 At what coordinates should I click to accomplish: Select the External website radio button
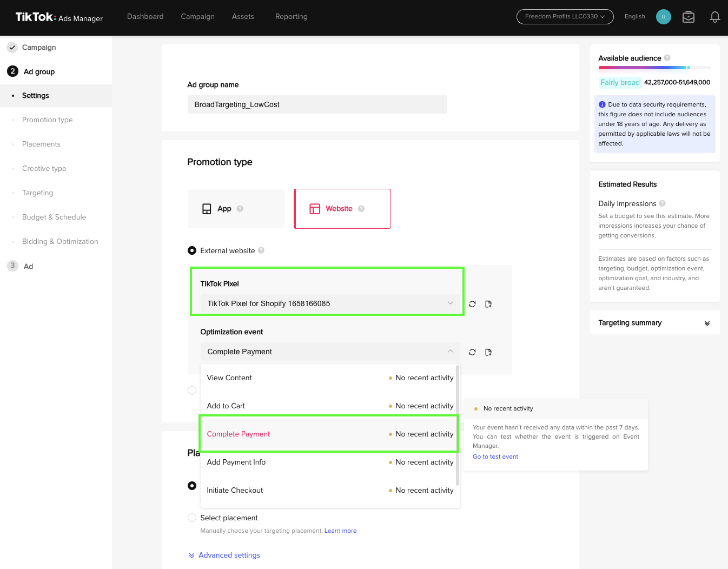pyautogui.click(x=192, y=250)
